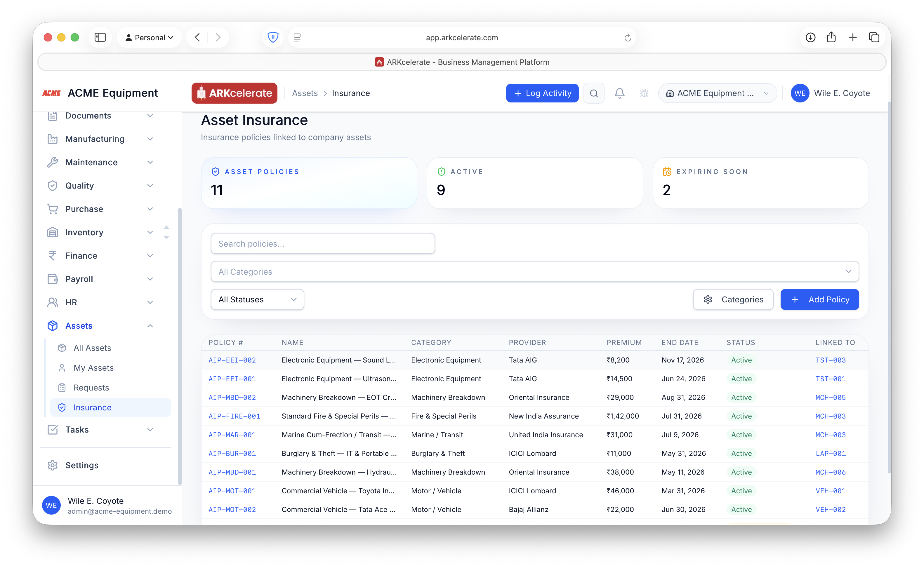Select Insurance in the sidebar

pos(110,407)
